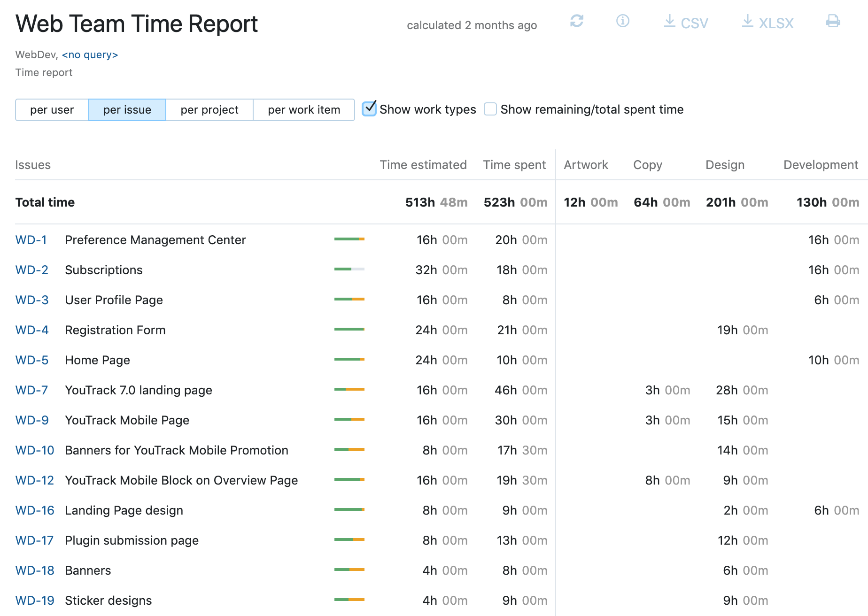Click the Time estimated column header
868x616 pixels.
423,165
